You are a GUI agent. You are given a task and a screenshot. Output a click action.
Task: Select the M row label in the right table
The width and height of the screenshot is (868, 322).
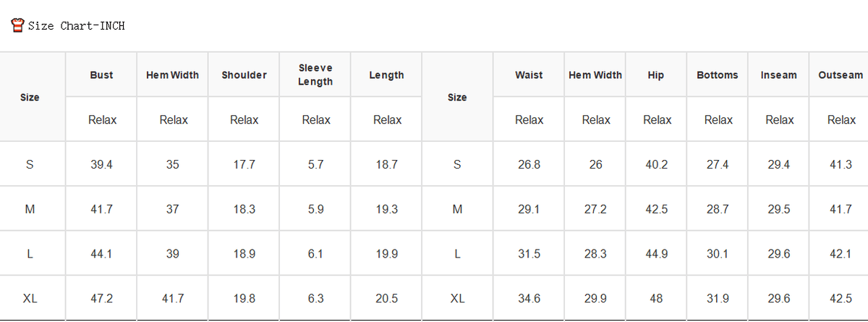[x=457, y=209]
